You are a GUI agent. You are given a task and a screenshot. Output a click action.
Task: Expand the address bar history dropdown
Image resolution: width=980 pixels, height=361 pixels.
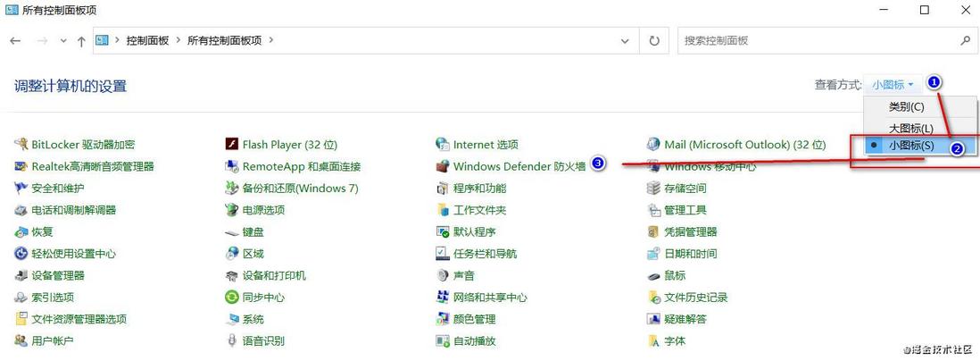tap(625, 41)
